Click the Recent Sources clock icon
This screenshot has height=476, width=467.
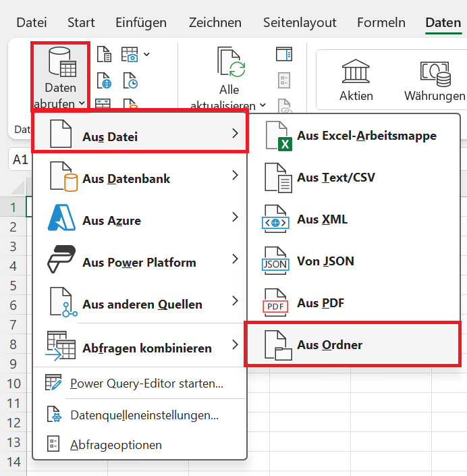(130, 80)
